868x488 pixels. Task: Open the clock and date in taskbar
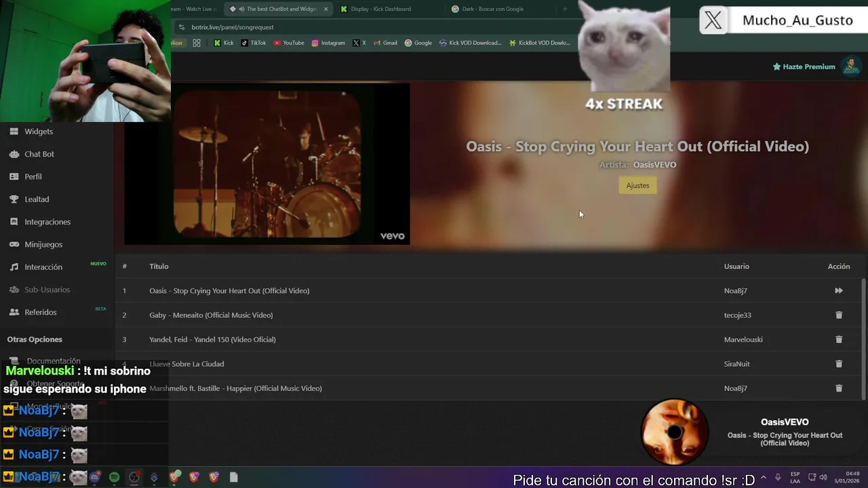(x=847, y=477)
